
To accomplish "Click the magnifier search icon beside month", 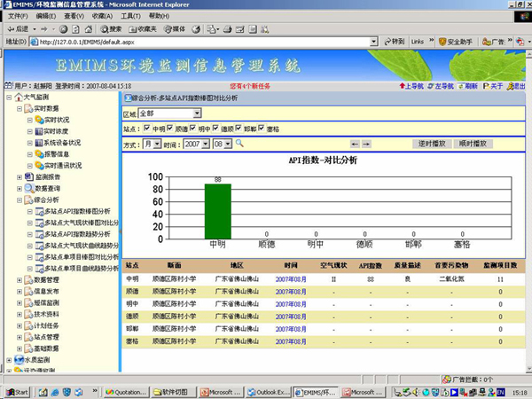I will pos(239,144).
